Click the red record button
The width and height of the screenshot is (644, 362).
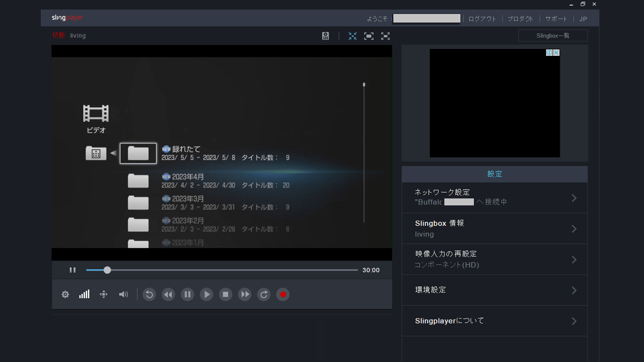click(x=283, y=294)
